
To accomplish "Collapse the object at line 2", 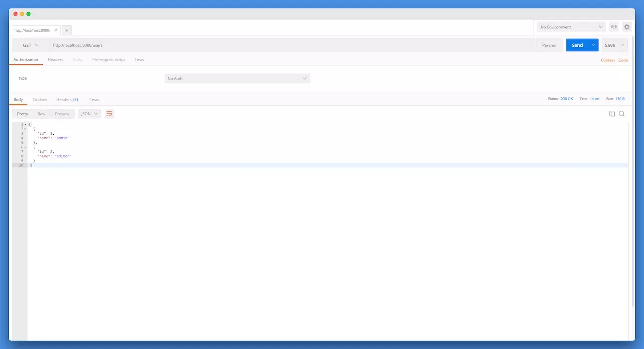I will coord(25,129).
